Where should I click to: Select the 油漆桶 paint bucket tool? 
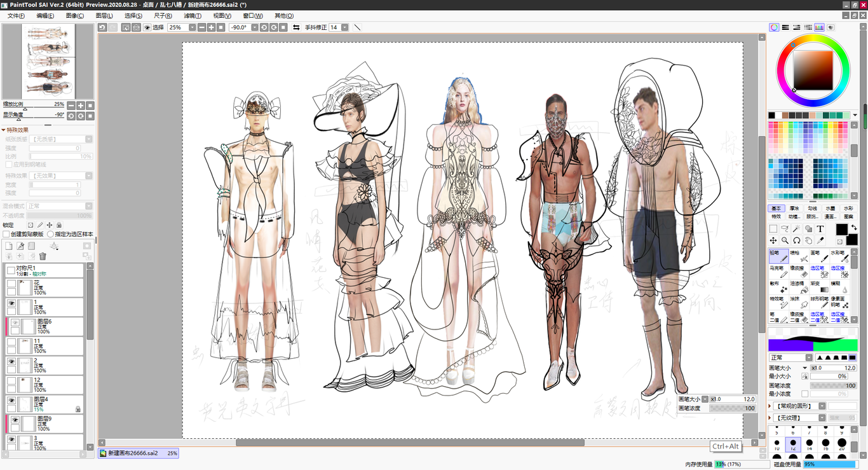coord(798,287)
